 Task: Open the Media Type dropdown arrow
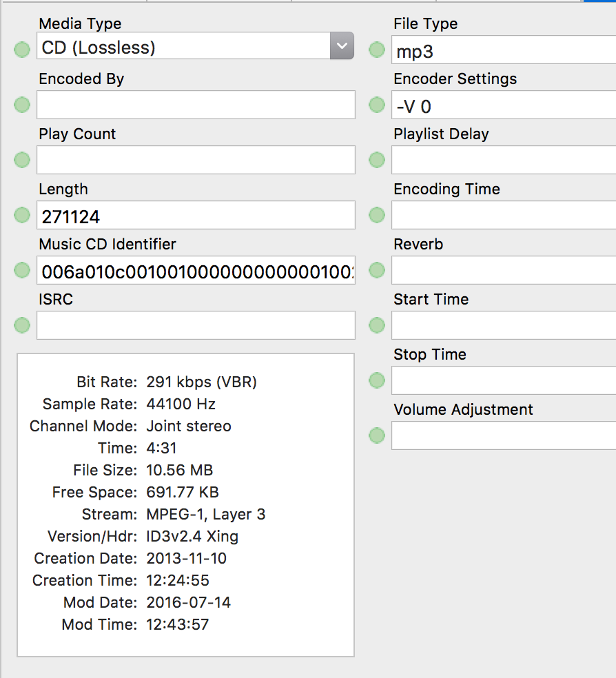342,46
